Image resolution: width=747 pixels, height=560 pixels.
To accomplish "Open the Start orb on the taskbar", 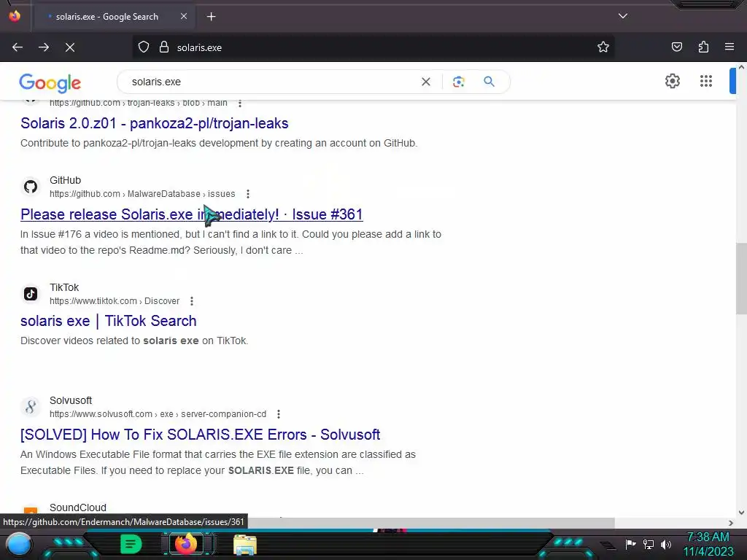I will point(19,544).
